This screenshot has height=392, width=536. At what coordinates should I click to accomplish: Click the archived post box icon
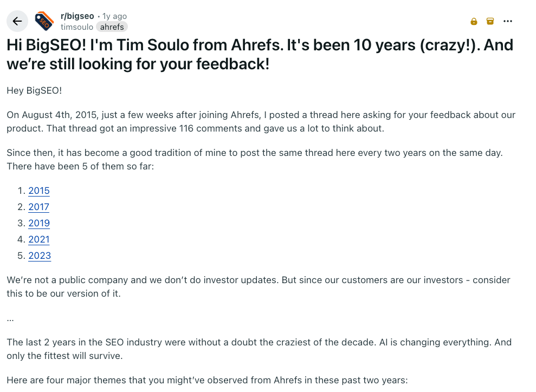pyautogui.click(x=490, y=22)
